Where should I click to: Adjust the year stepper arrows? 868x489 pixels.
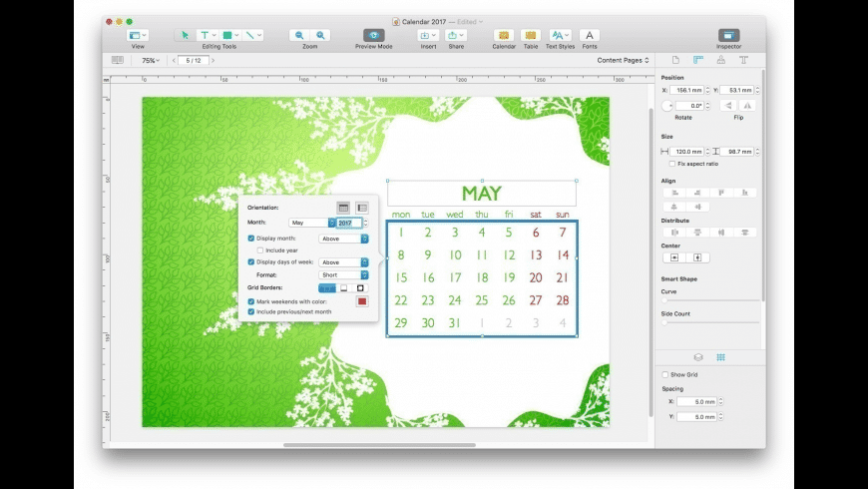(366, 223)
